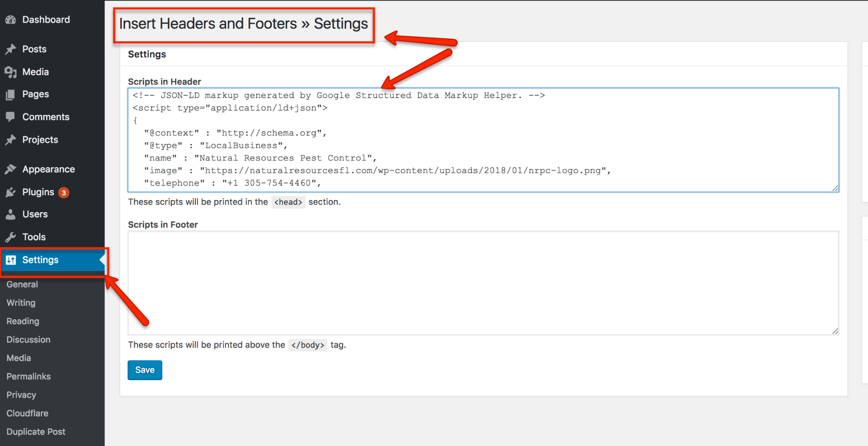Click the JSON-LD markup comment line
The image size is (868, 446).
point(339,95)
